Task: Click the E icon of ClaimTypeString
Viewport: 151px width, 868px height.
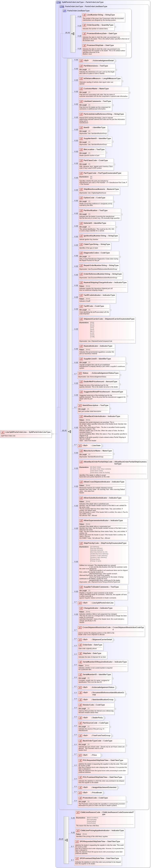Action: [81, 244]
